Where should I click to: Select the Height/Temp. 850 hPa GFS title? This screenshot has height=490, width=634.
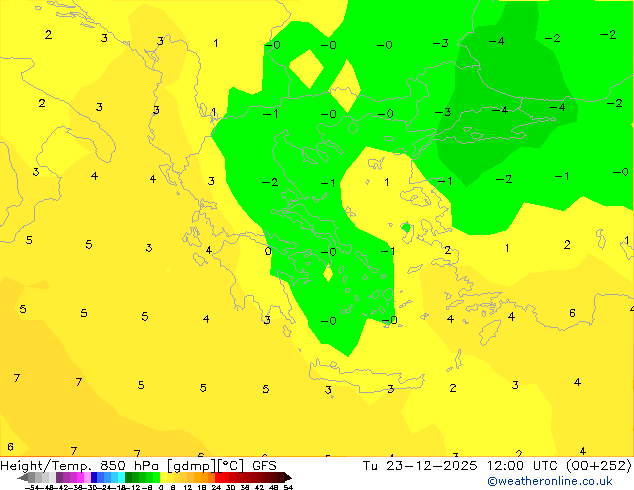point(138,466)
